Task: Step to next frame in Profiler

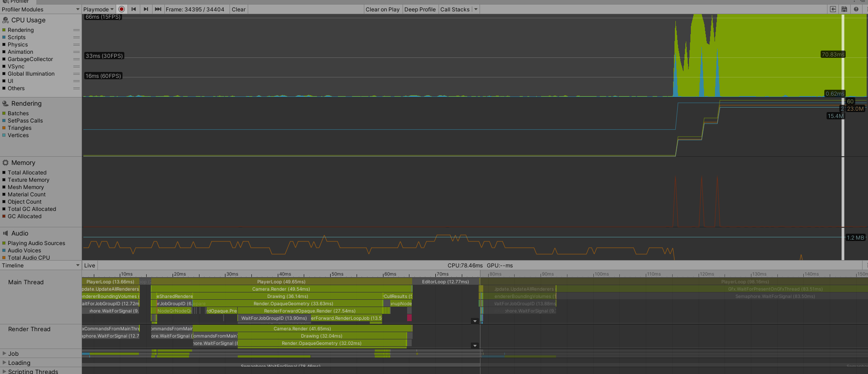Action: coord(146,9)
